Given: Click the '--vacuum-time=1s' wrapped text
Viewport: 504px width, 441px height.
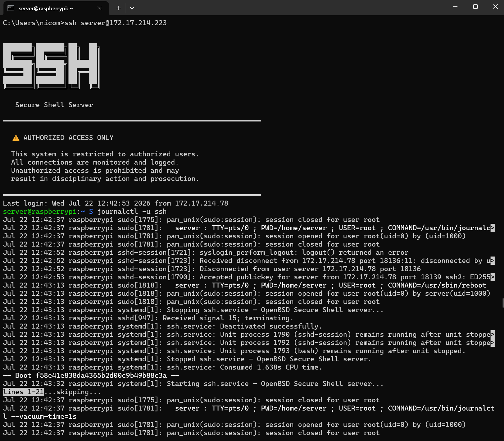Looking at the screenshot, I should click(x=44, y=416).
